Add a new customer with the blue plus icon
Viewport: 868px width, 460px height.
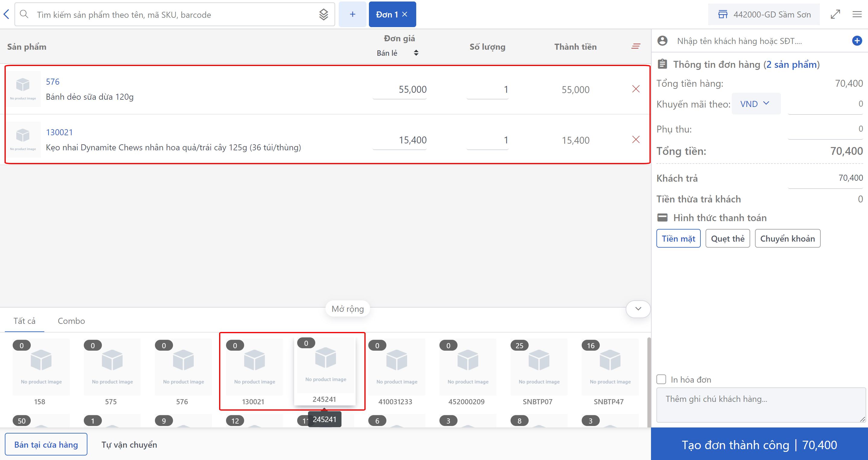click(x=857, y=41)
